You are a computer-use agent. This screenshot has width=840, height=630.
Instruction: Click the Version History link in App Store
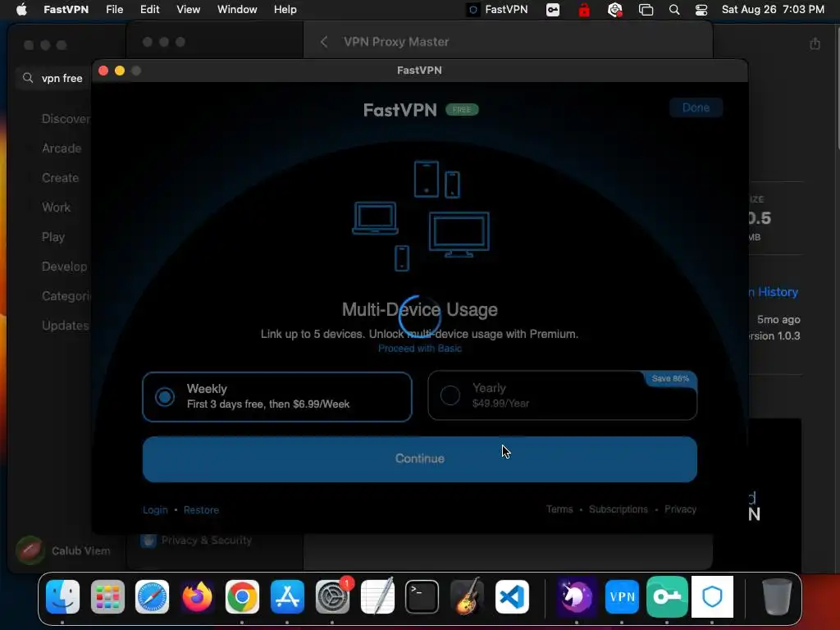point(774,292)
